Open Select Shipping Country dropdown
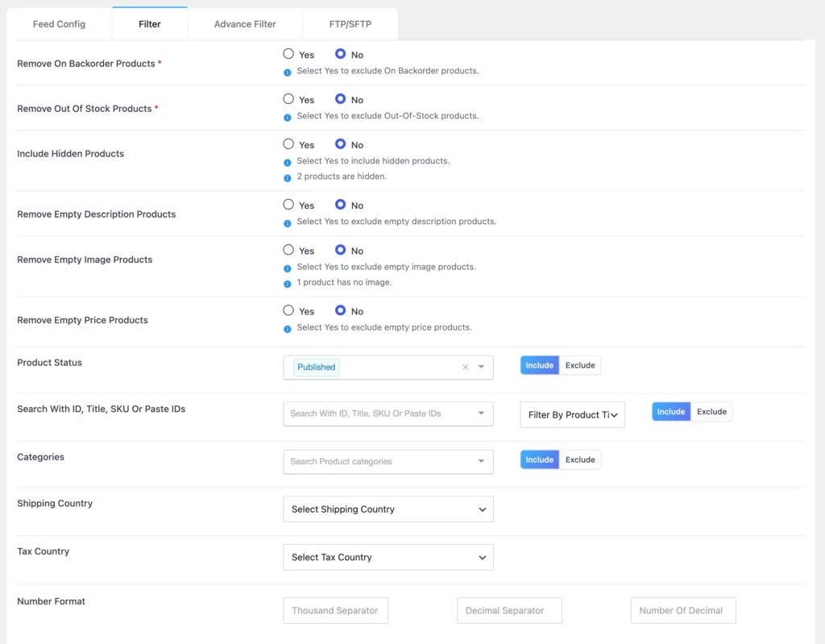 pyautogui.click(x=388, y=509)
